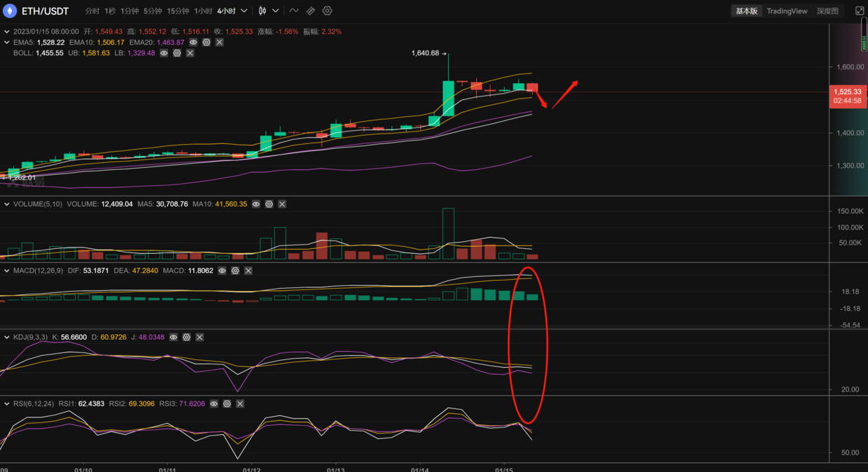Hide the VOLUME indicator
This screenshot has height=472, width=868.
pyautogui.click(x=256, y=204)
